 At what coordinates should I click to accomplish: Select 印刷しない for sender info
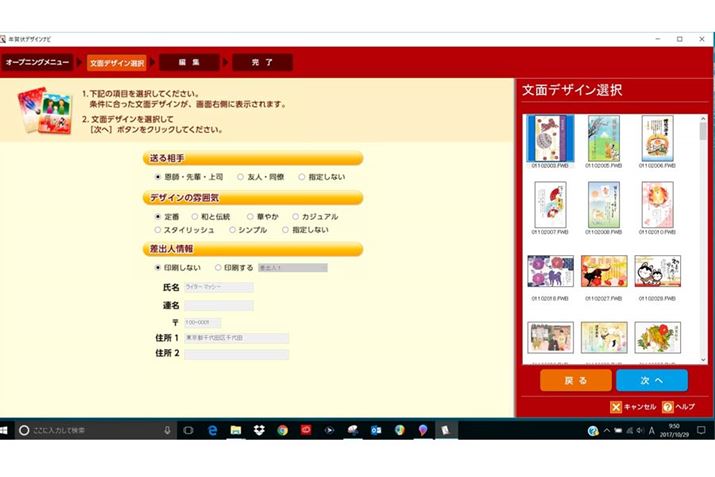pos(158,268)
